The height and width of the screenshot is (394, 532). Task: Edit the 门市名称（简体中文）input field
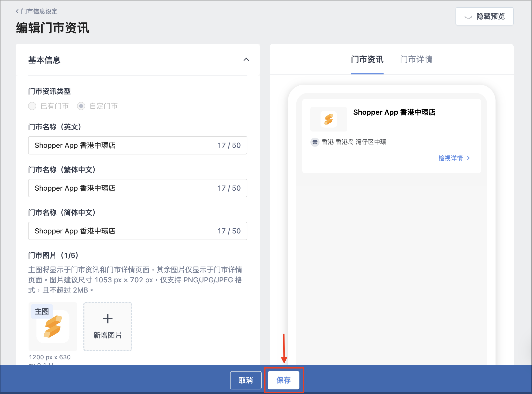coord(138,231)
